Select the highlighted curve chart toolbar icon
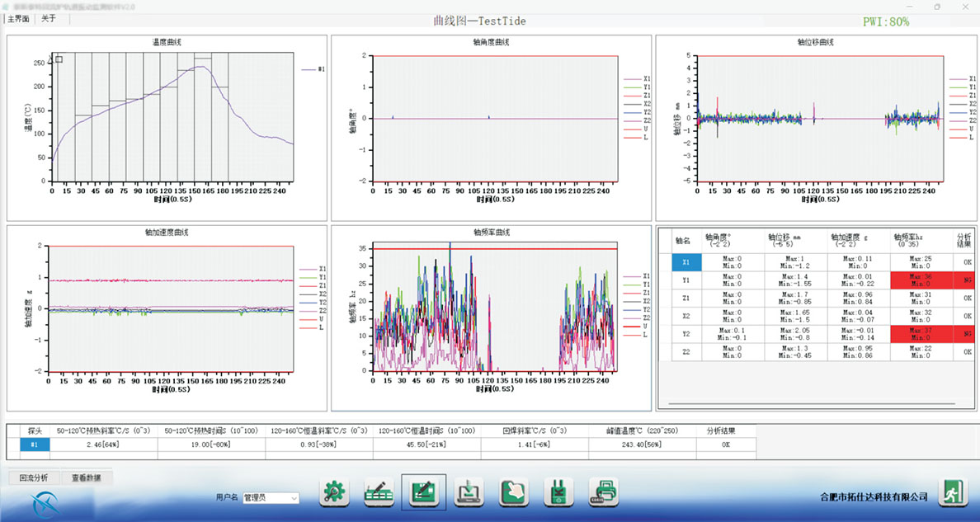980x522 pixels. pos(423,493)
